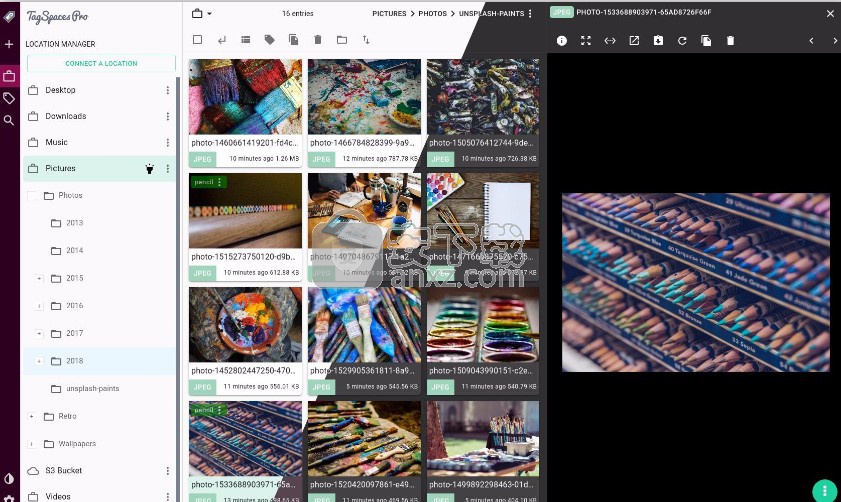
Task: Go to next file arrow in preview
Action: click(835, 41)
